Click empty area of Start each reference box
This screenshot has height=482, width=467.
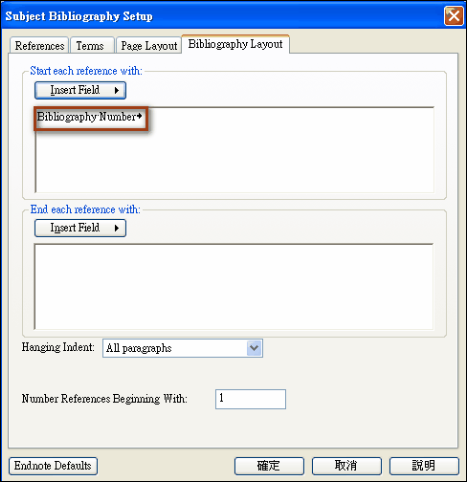[253, 157]
